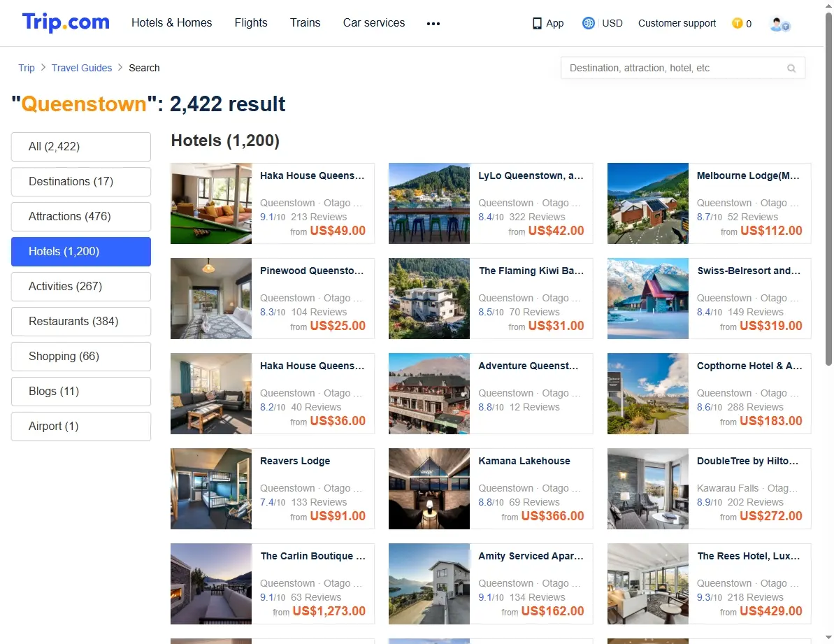Focus the destination search field

(x=683, y=68)
